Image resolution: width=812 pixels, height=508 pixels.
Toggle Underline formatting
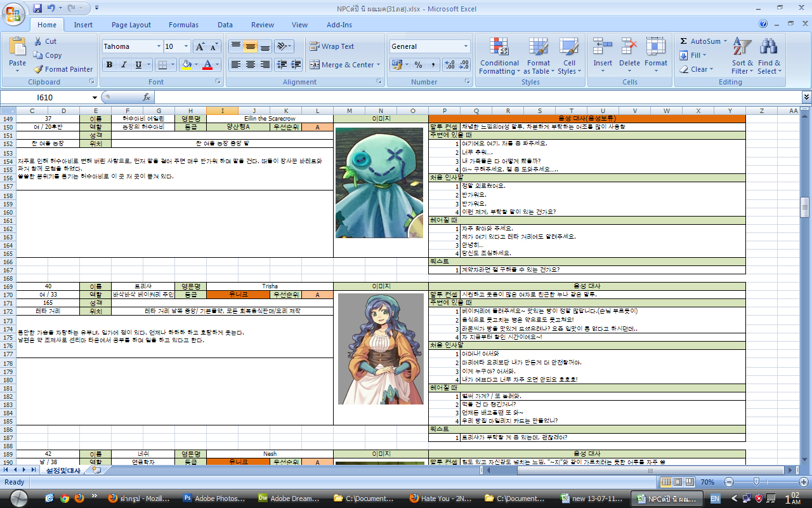coord(137,65)
